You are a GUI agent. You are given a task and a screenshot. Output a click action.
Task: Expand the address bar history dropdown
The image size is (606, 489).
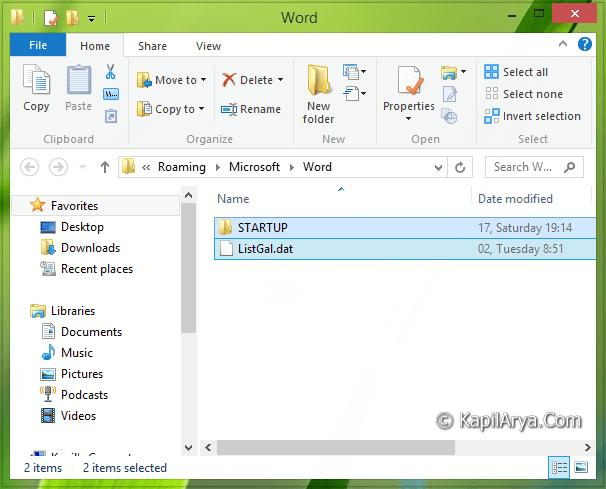tap(438, 167)
